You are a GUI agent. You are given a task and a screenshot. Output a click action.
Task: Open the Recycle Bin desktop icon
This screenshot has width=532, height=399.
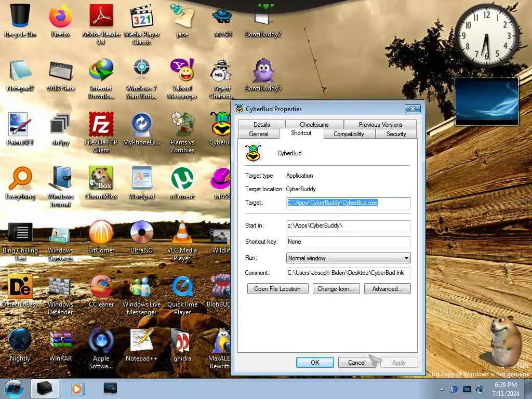tap(20, 19)
